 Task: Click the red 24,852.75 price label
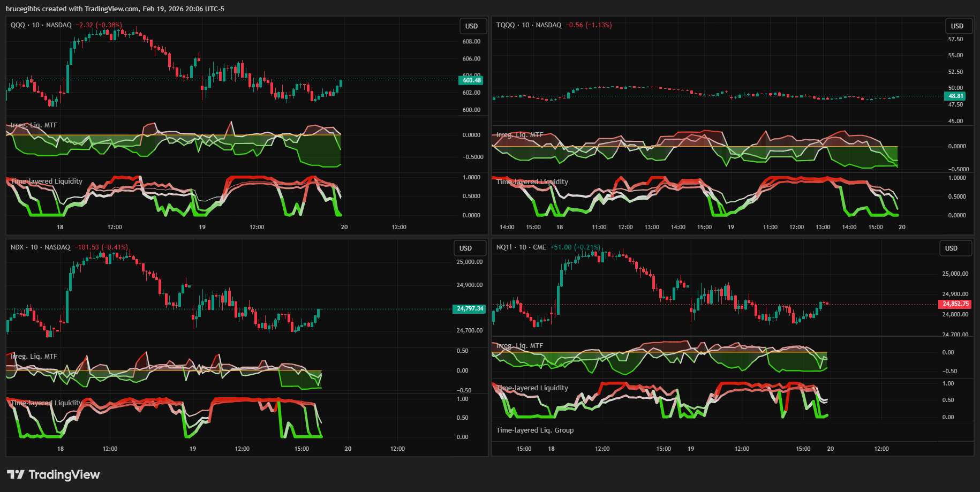click(x=955, y=304)
